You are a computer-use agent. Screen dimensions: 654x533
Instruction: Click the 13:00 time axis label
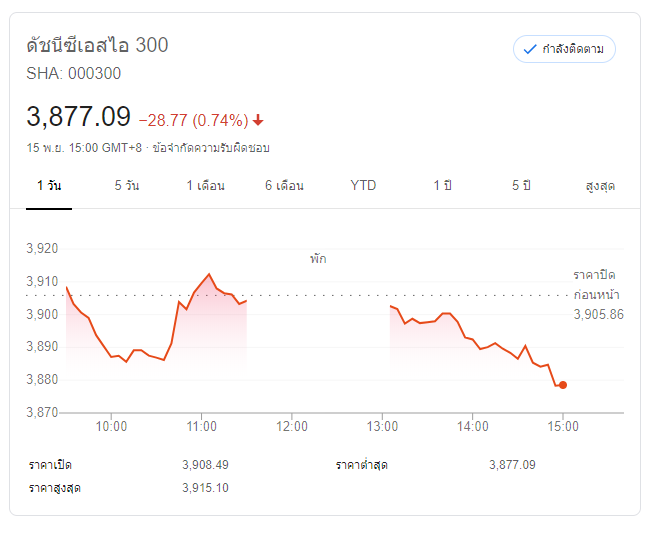(x=382, y=426)
